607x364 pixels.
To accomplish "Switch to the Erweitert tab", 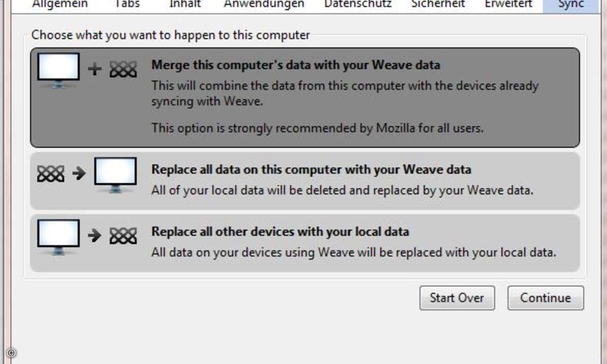I will [508, 5].
